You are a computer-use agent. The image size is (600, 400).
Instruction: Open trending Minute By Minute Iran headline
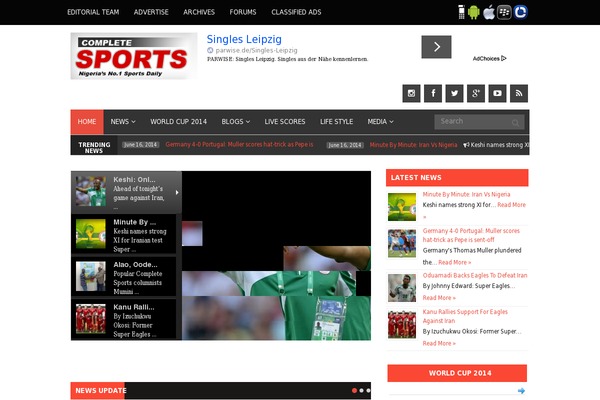click(413, 145)
